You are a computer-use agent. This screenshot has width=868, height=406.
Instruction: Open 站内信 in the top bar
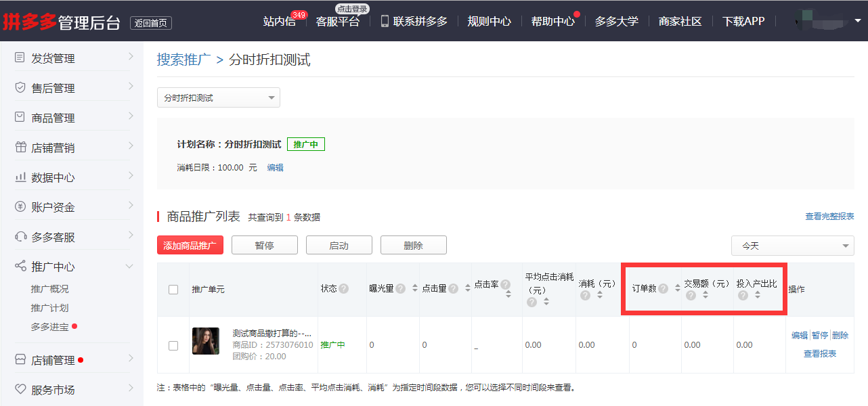pyautogui.click(x=279, y=22)
